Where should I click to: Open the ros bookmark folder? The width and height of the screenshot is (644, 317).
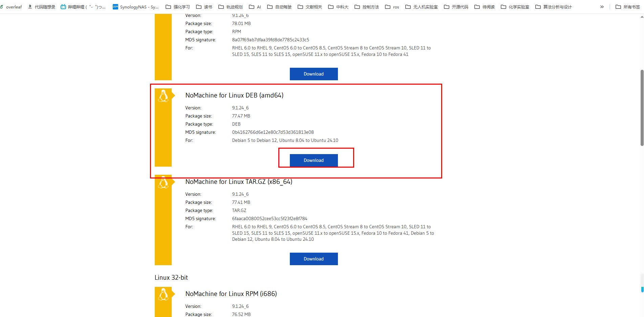point(392,7)
